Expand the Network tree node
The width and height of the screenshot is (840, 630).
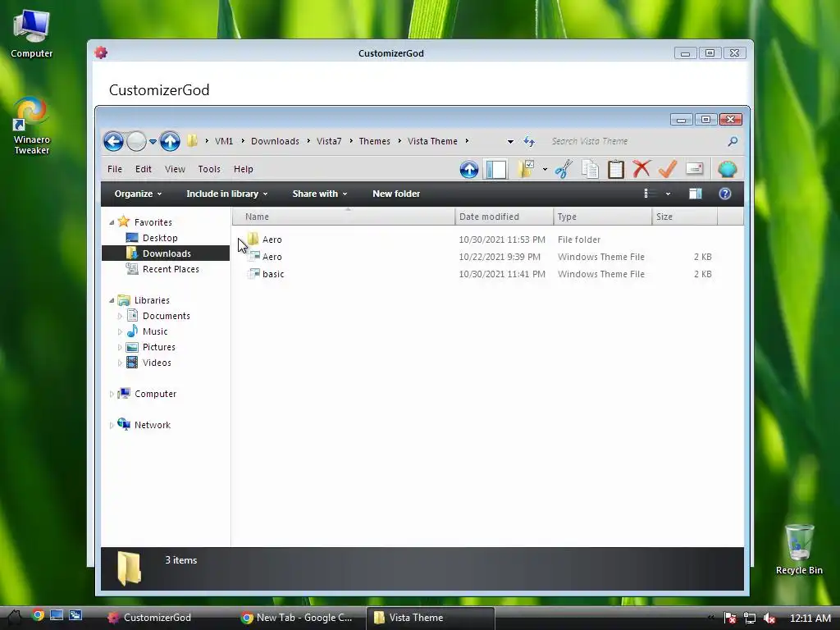tap(112, 425)
